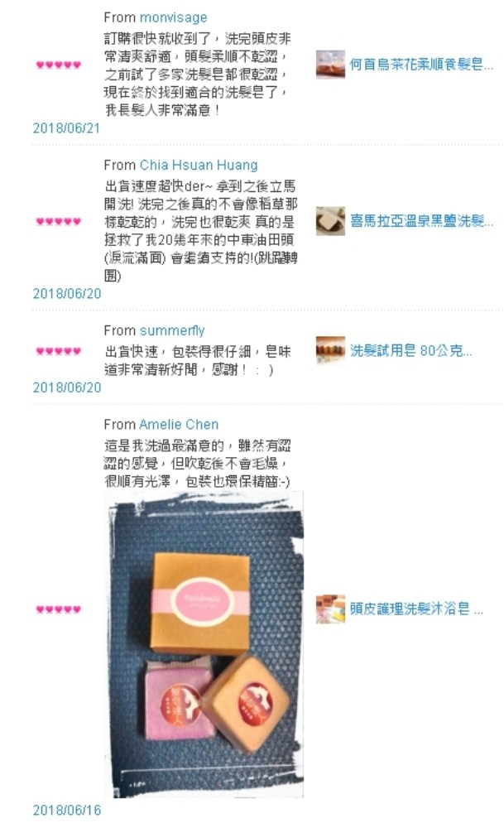Click the 2018/06/16 review date
This screenshot has height=823, width=504.
(x=66, y=810)
